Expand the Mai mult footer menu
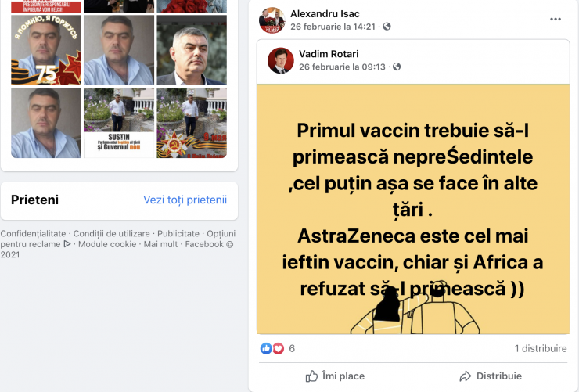The width and height of the screenshot is (579, 392). (160, 244)
